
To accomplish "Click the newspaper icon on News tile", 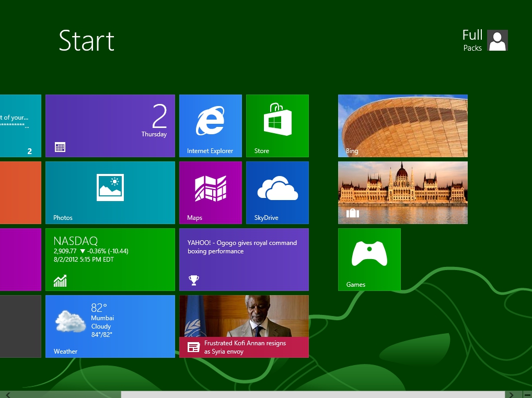I will coord(194,347).
